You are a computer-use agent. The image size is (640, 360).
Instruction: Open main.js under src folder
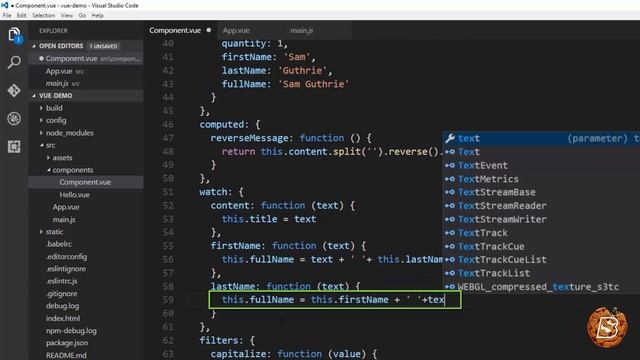64,219
